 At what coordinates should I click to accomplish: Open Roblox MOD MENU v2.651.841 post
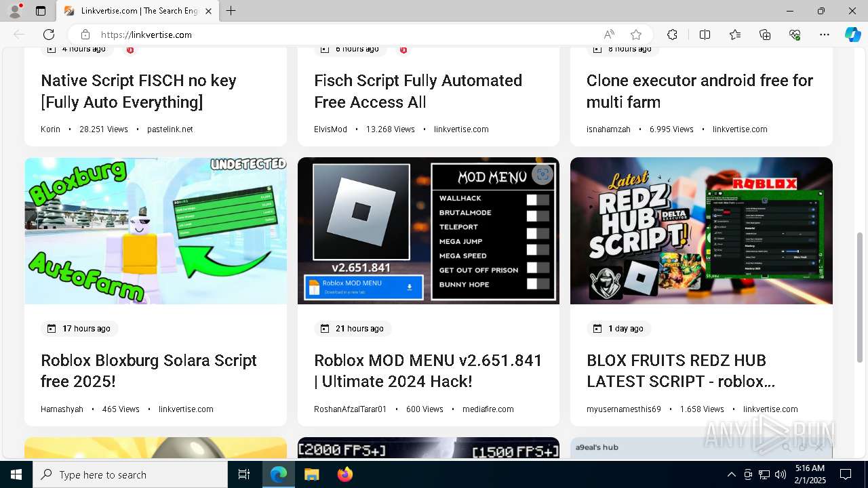coord(428,371)
